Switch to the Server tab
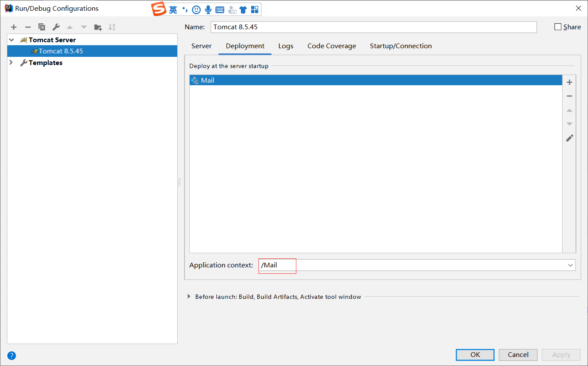Image resolution: width=588 pixels, height=366 pixels. click(201, 46)
